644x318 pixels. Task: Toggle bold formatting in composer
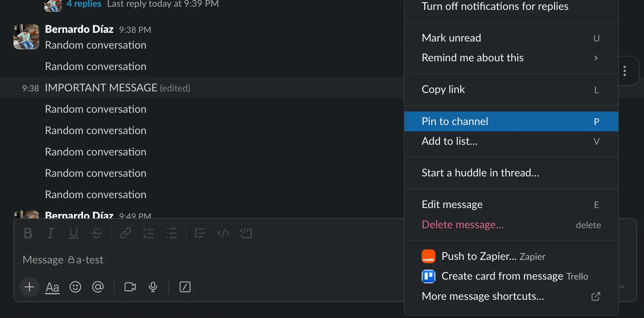coord(28,233)
